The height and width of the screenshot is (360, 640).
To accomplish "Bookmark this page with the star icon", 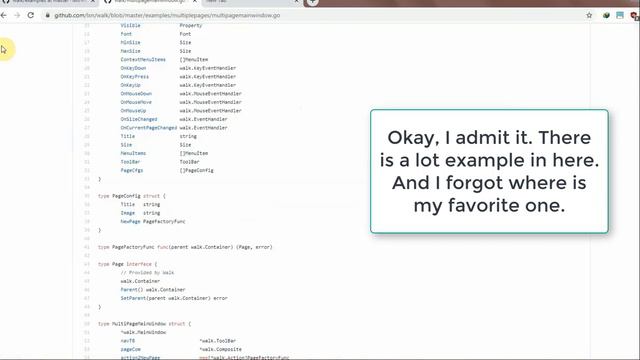I will (589, 15).
